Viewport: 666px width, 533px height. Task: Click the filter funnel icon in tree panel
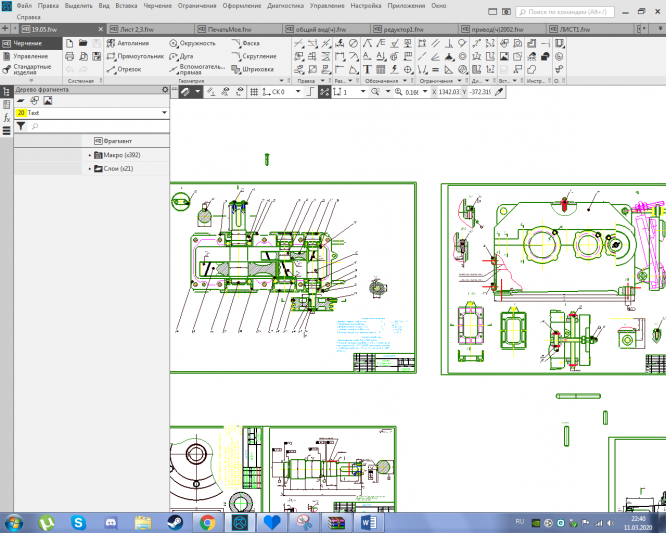click(20, 126)
